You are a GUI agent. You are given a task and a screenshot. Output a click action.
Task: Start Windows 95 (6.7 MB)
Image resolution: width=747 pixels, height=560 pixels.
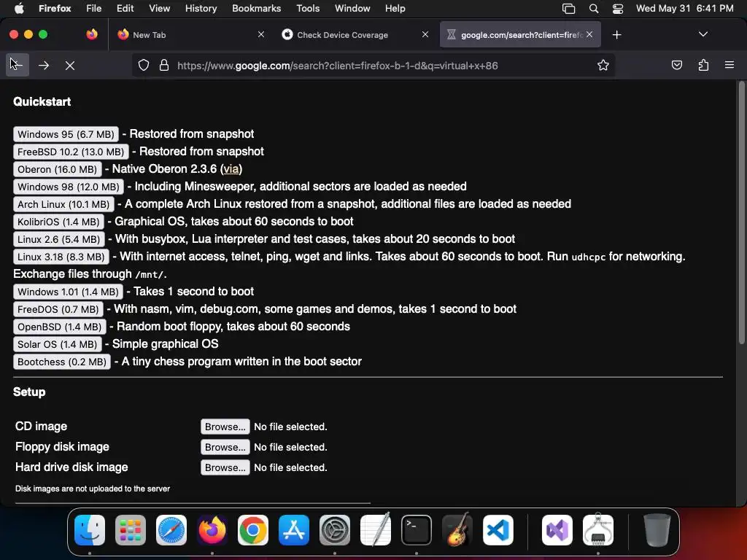66,134
